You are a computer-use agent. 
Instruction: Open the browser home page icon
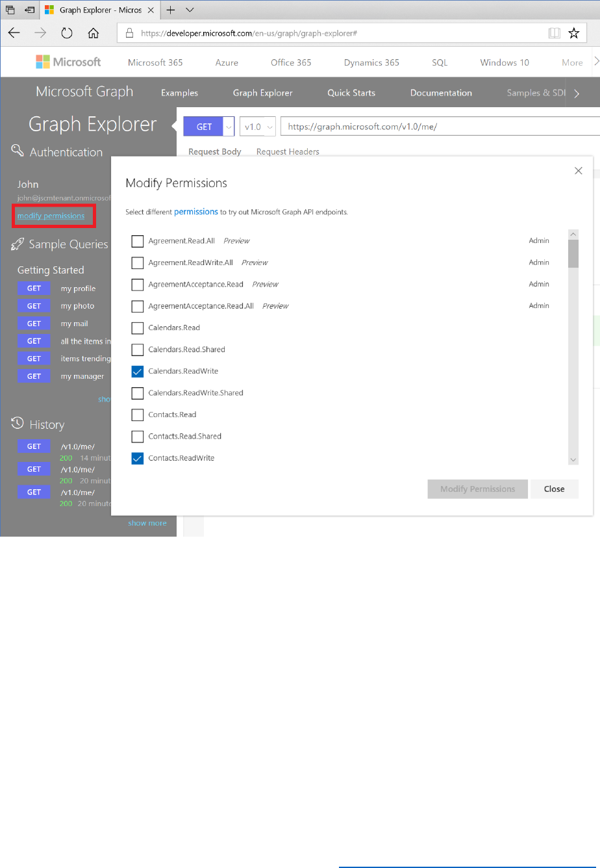[93, 33]
